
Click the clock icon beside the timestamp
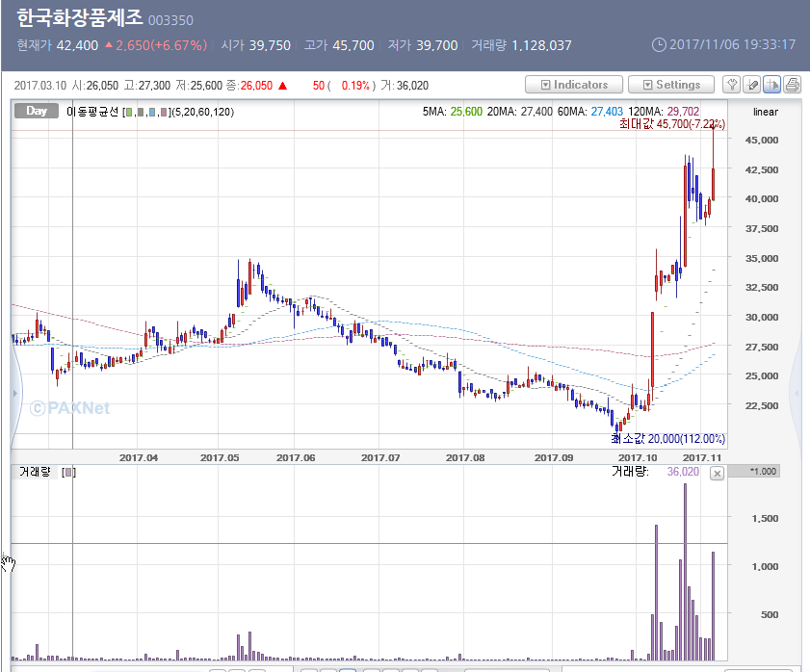659,44
